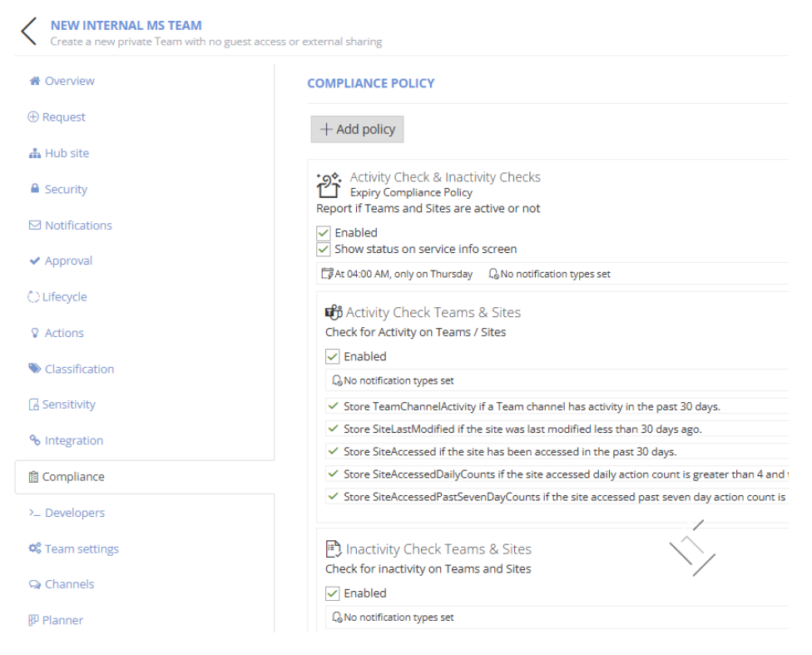Click the Teams icon of Activity Check
812x655 pixels.
click(x=334, y=312)
